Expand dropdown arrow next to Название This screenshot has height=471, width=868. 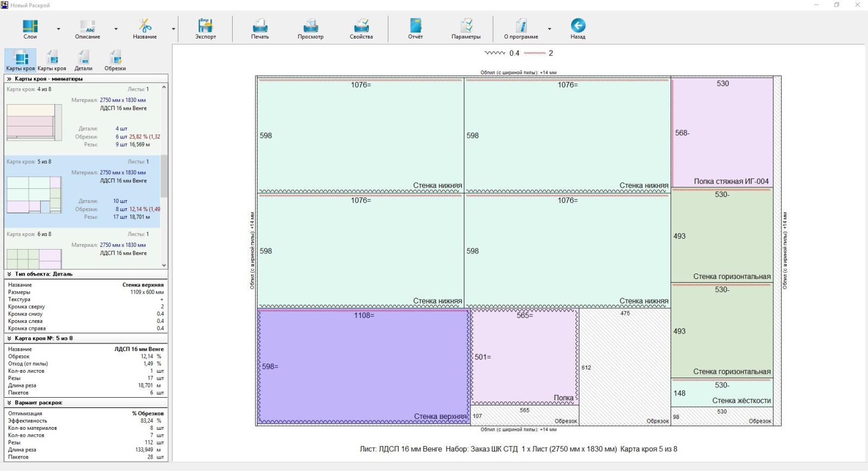[x=174, y=29]
